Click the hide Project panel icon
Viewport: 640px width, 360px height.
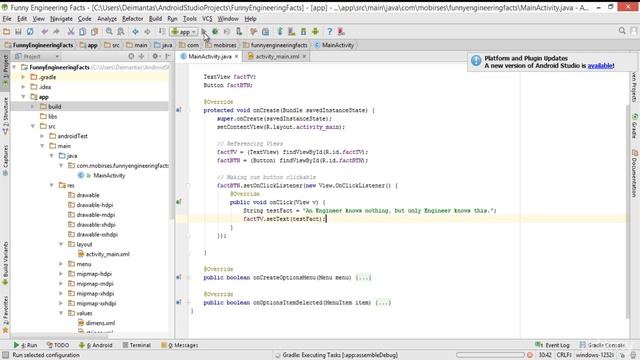pyautogui.click(x=168, y=56)
